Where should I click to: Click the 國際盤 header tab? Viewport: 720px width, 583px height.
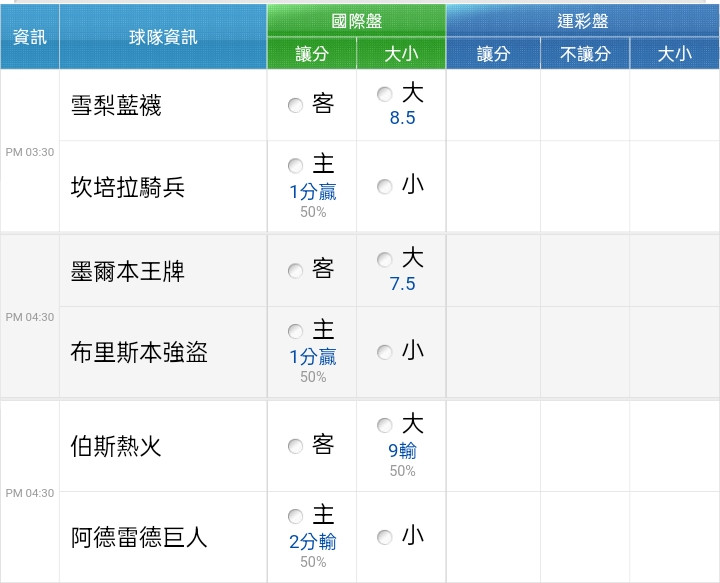coord(356,21)
